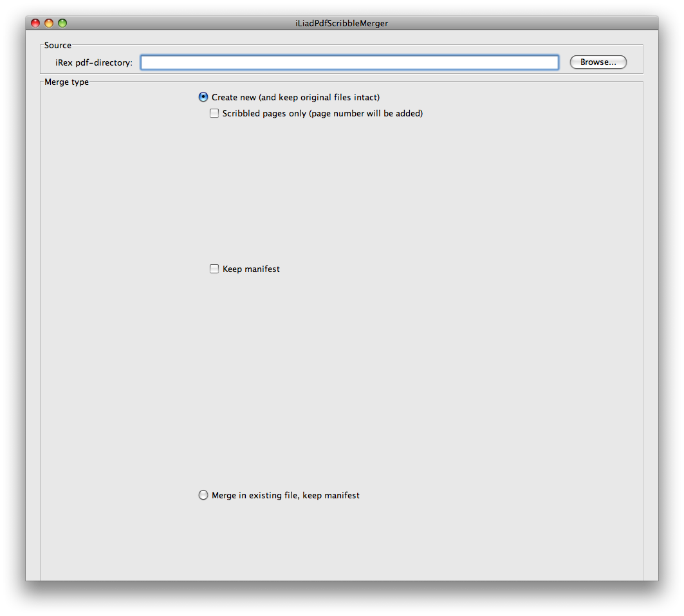Close the iLiadPdfScribbleMerger window
Viewport: 684px width, 616px height.
[x=35, y=23]
